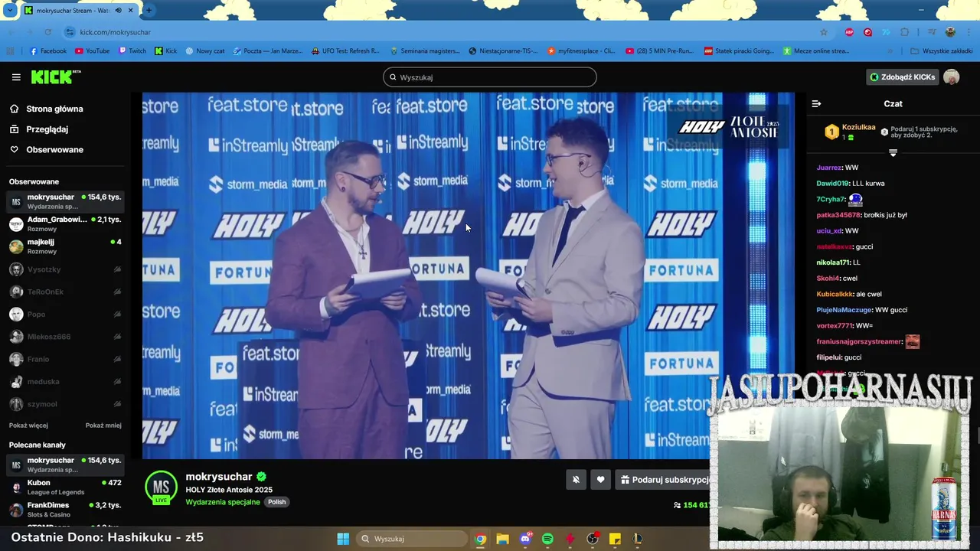Reload the page
Viewport: 980px width, 551px height.
[x=48, y=32]
